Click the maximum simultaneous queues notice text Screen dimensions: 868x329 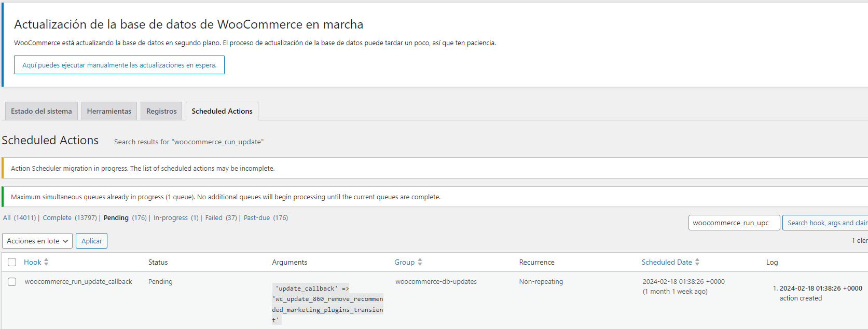(226, 197)
